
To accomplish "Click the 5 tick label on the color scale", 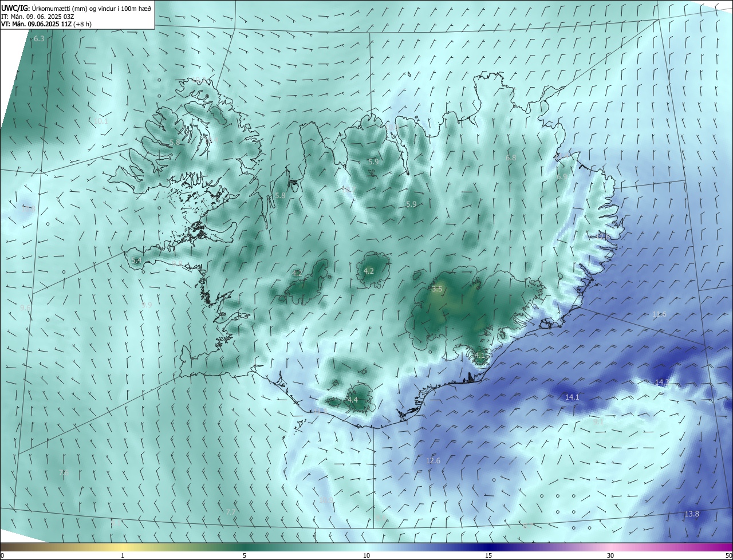I will 245,555.
